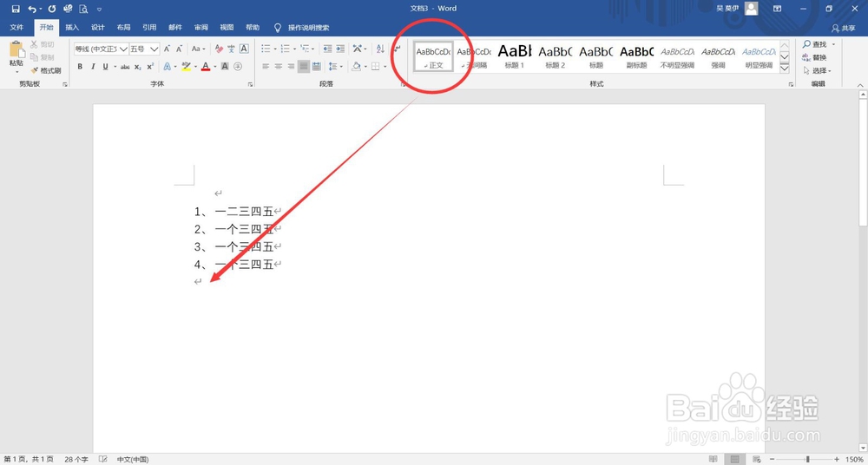This screenshot has height=465, width=868.
Task: Align text right
Action: point(291,67)
